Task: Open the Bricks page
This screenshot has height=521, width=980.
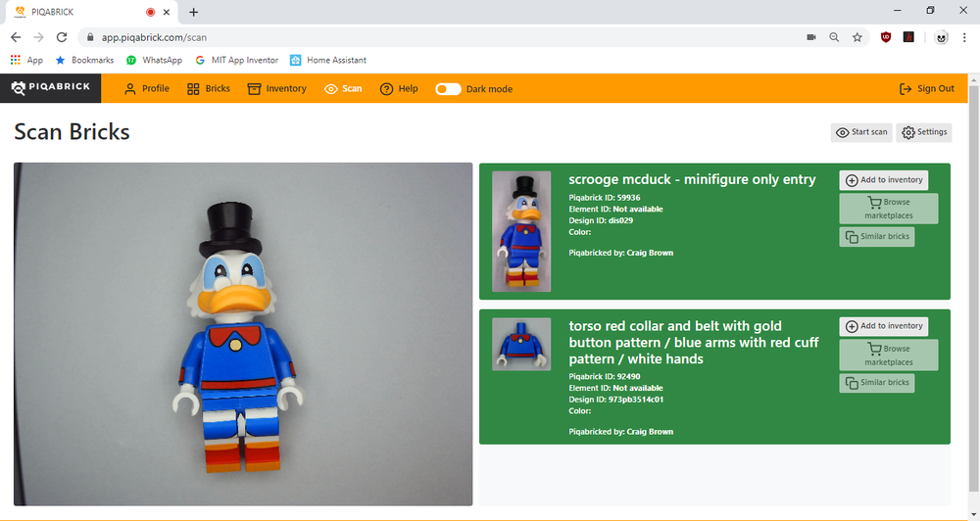Action: (x=209, y=89)
